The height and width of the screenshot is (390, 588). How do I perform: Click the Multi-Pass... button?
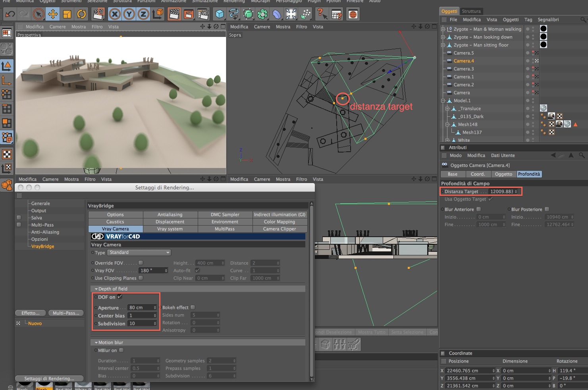point(66,313)
